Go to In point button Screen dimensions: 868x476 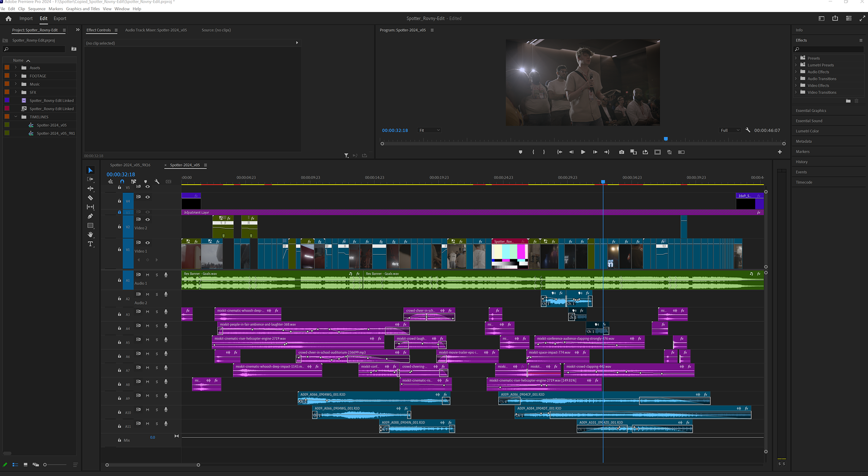[x=559, y=152]
